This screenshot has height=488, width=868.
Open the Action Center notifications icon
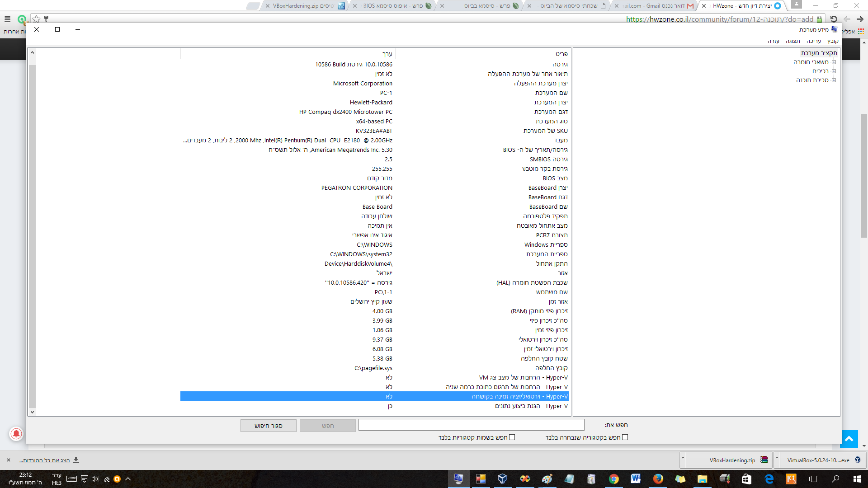[x=84, y=479]
